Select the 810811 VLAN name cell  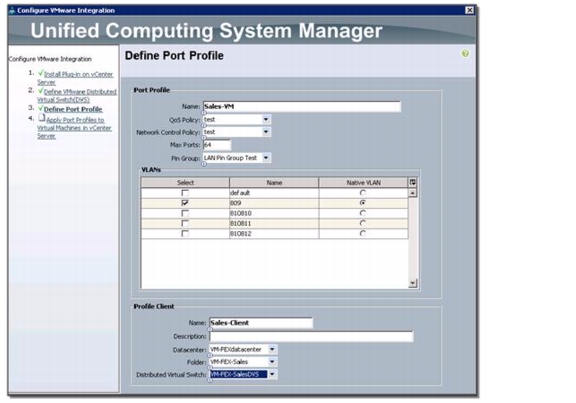(x=274, y=223)
